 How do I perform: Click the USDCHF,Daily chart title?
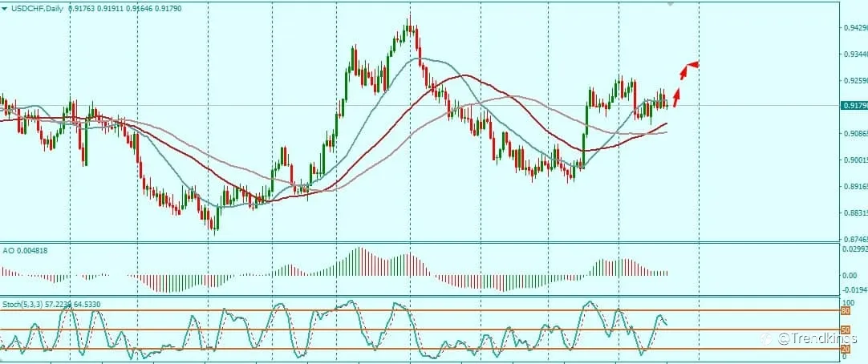coord(38,9)
